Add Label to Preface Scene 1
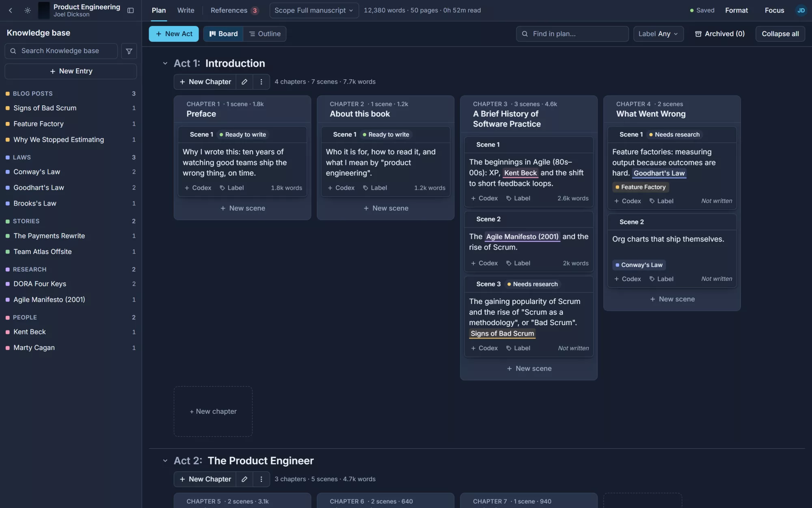The image size is (812, 508). coord(231,188)
